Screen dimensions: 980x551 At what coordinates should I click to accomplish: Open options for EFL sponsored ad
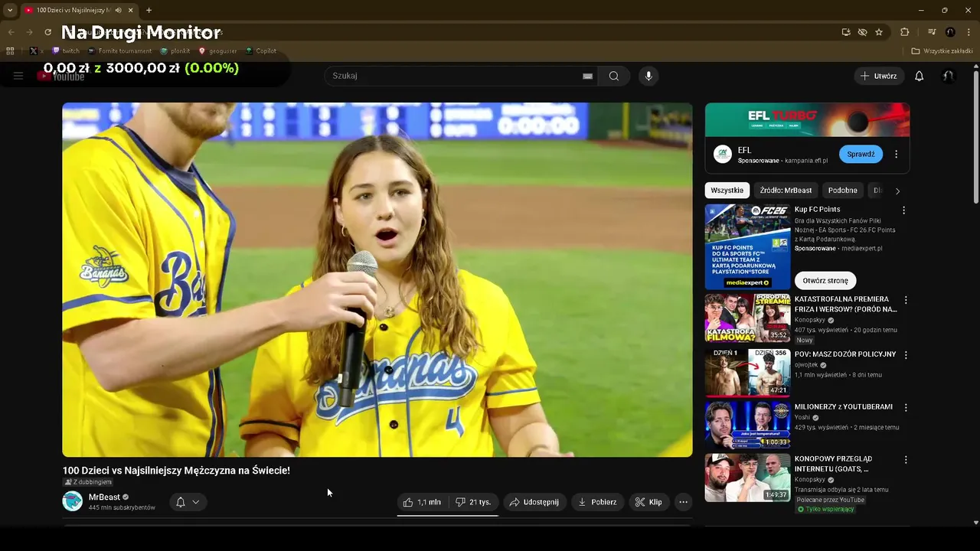click(896, 154)
